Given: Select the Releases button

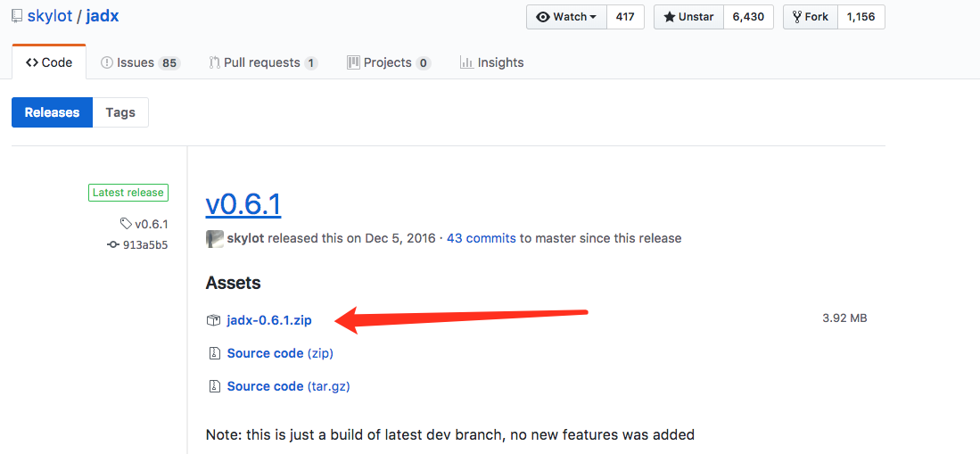Looking at the screenshot, I should pos(52,112).
